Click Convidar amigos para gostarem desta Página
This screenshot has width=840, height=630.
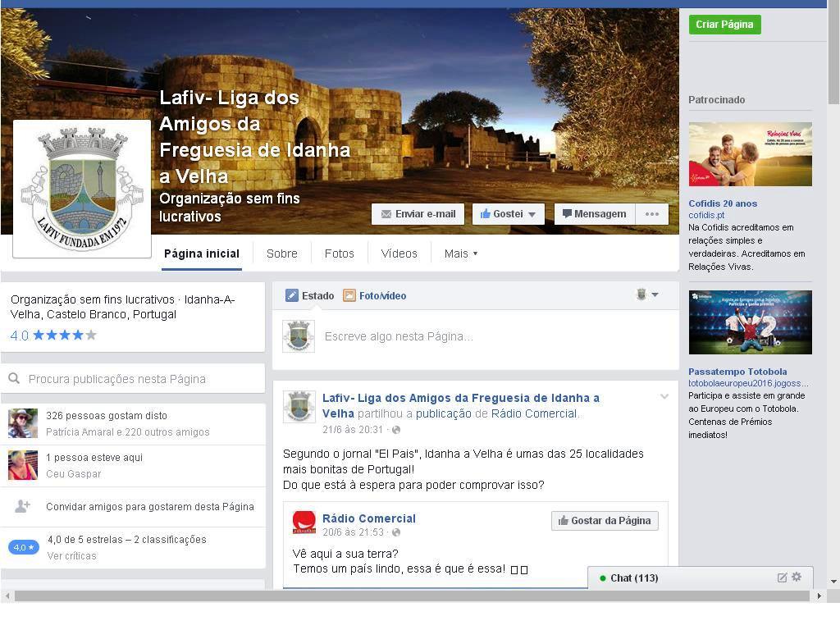point(150,507)
